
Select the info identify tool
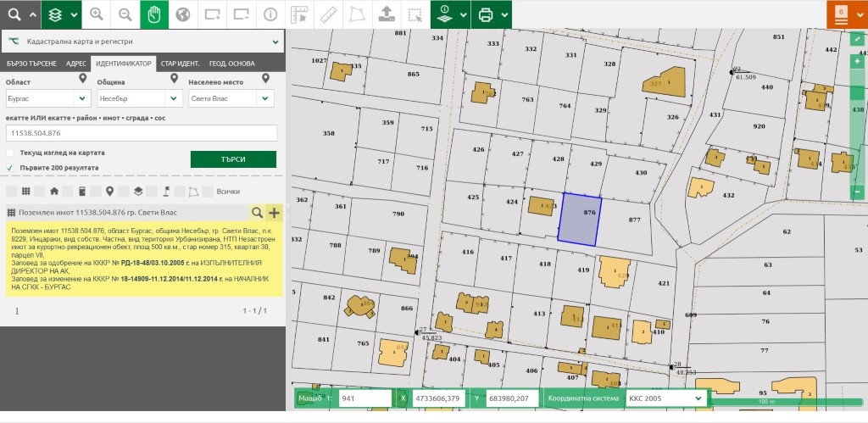click(x=270, y=14)
